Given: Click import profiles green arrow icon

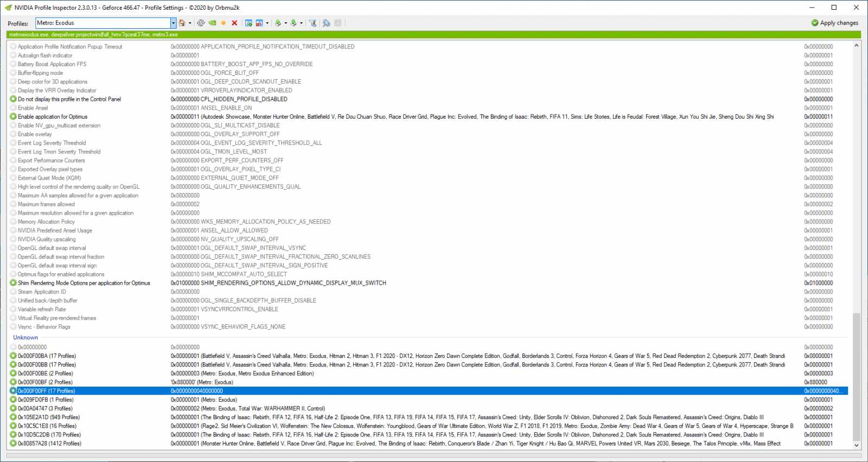Looking at the screenshot, I should tap(293, 23).
